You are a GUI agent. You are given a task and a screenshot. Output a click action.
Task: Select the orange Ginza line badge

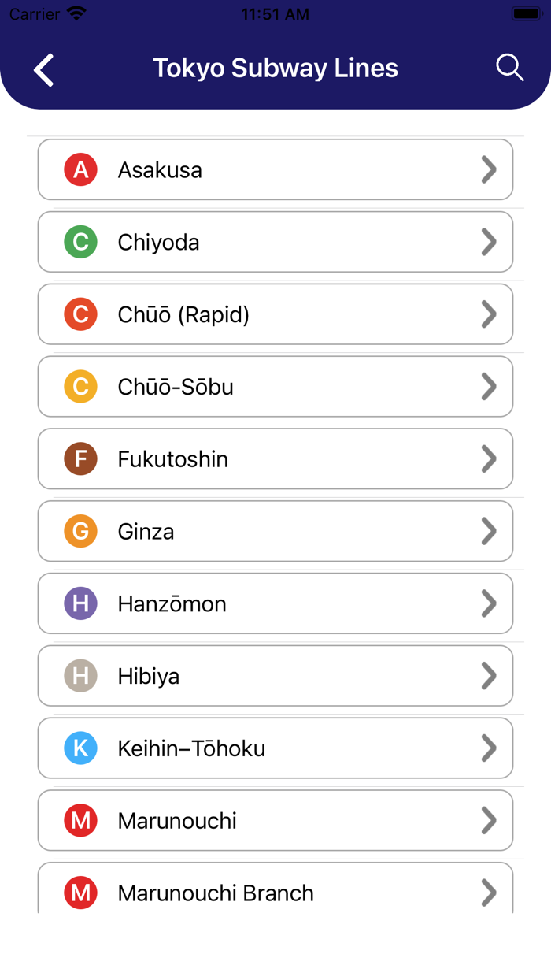pyautogui.click(x=80, y=531)
